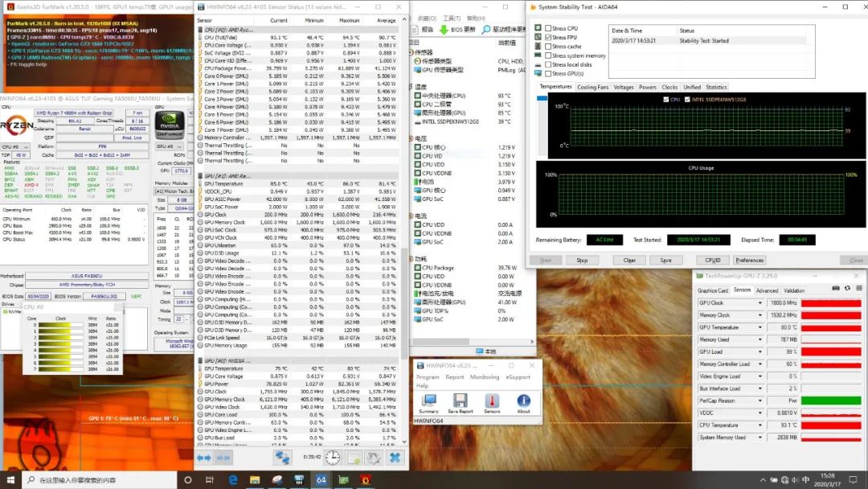This screenshot has height=489, width=868.
Task: Switch to the Cooling Fans tab
Action: pos(593,87)
